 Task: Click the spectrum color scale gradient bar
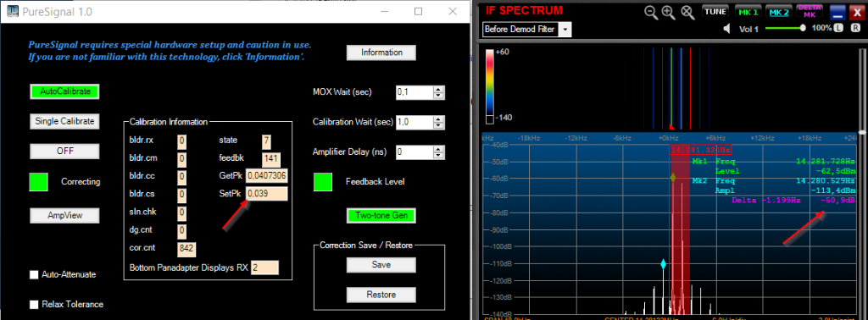tap(490, 83)
